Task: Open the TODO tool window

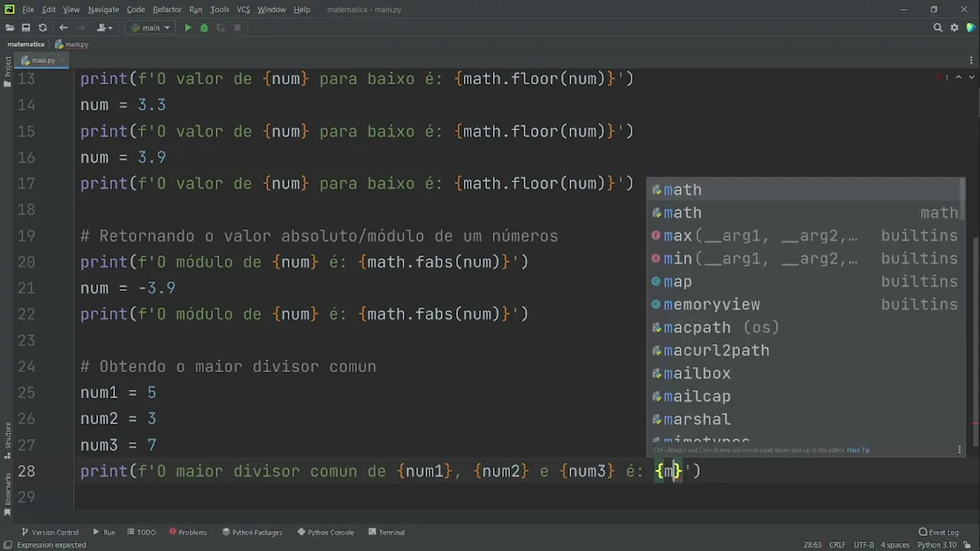Action: (141, 532)
